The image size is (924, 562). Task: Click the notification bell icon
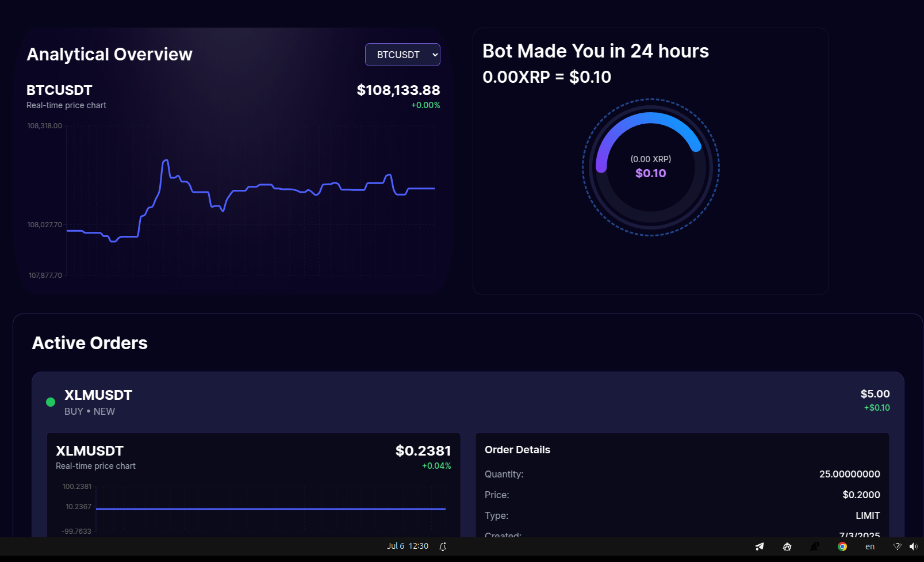pyautogui.click(x=443, y=546)
